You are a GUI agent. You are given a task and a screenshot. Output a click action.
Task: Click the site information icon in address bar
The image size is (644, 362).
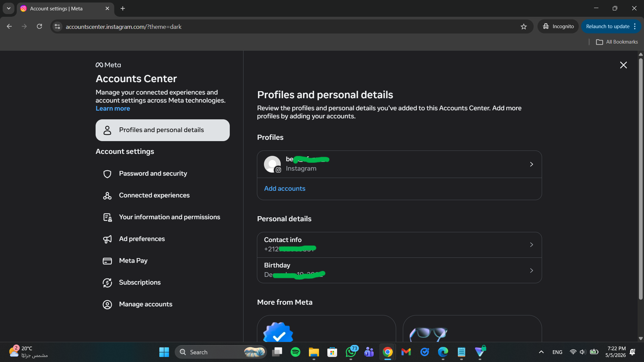pos(57,26)
